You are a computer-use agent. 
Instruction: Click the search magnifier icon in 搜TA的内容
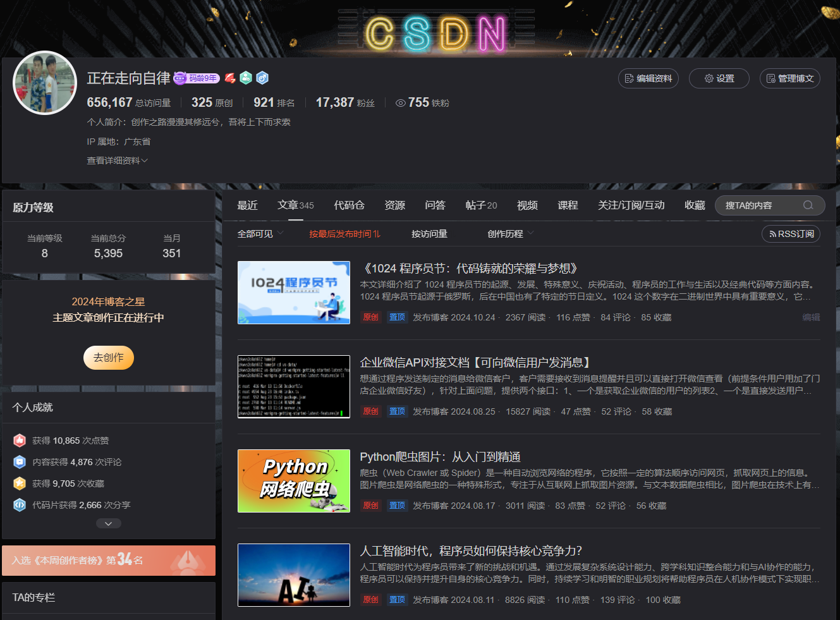click(x=808, y=205)
